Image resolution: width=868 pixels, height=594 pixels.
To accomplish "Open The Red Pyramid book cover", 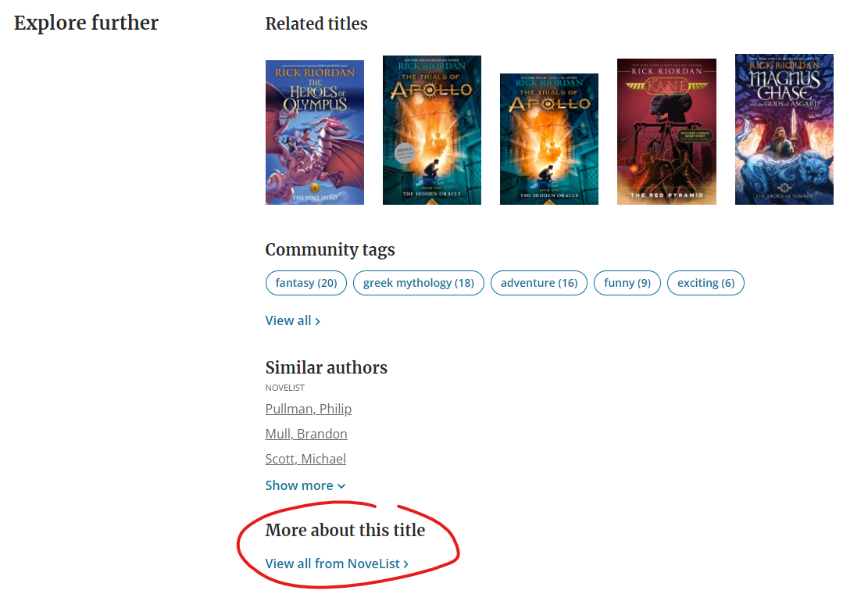I will 666,130.
